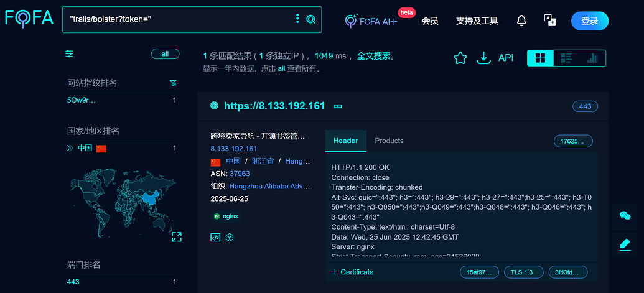Star this search query as favorite
The height and width of the screenshot is (293, 644).
pos(460,58)
